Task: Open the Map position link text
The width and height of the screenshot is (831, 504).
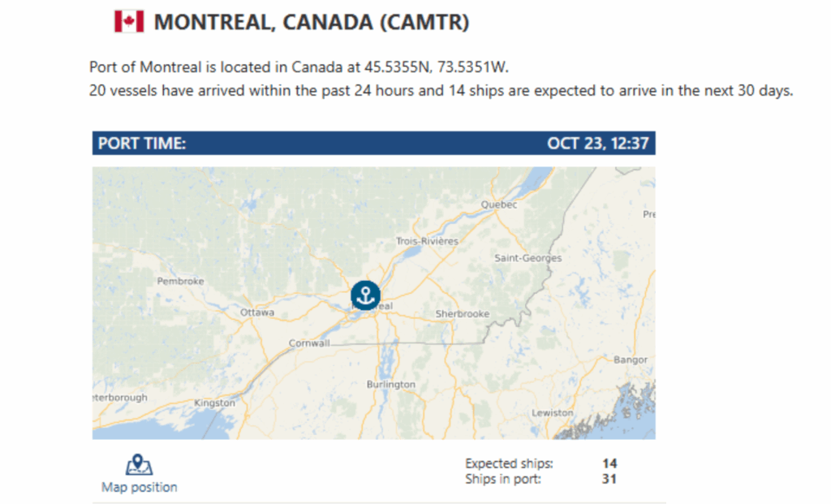Action: tap(139, 487)
